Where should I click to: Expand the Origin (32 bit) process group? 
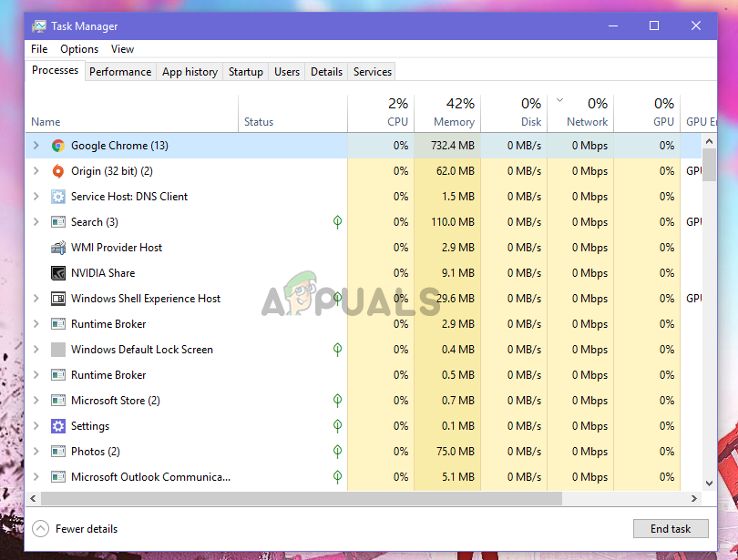click(x=36, y=171)
